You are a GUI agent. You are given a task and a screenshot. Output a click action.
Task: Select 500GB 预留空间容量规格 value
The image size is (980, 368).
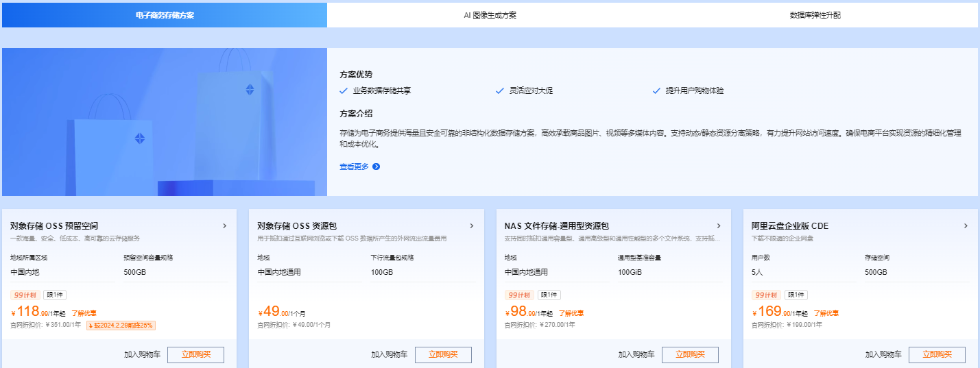coord(134,272)
